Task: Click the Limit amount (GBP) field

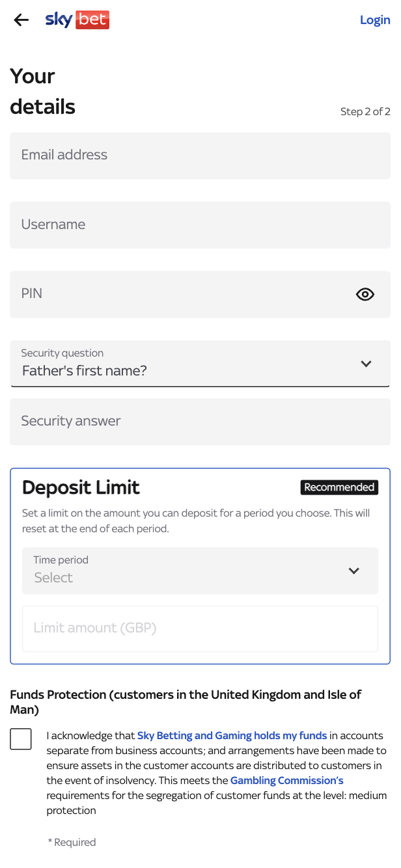Action: (200, 629)
